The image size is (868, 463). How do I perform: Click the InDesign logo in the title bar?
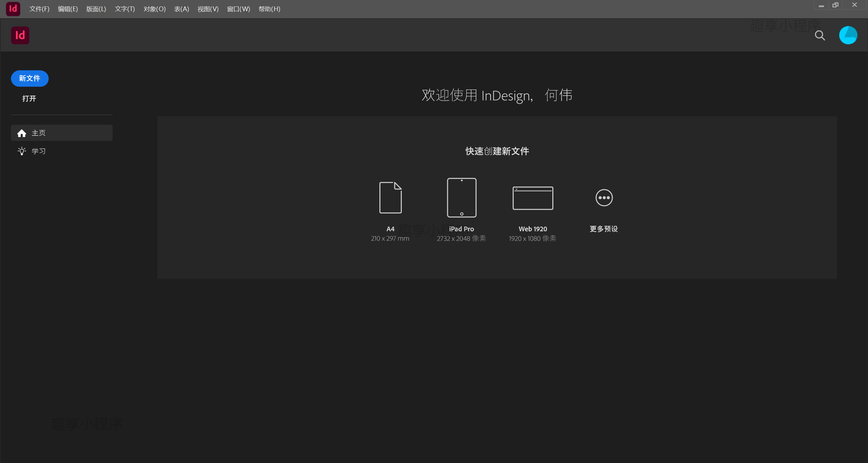click(13, 9)
